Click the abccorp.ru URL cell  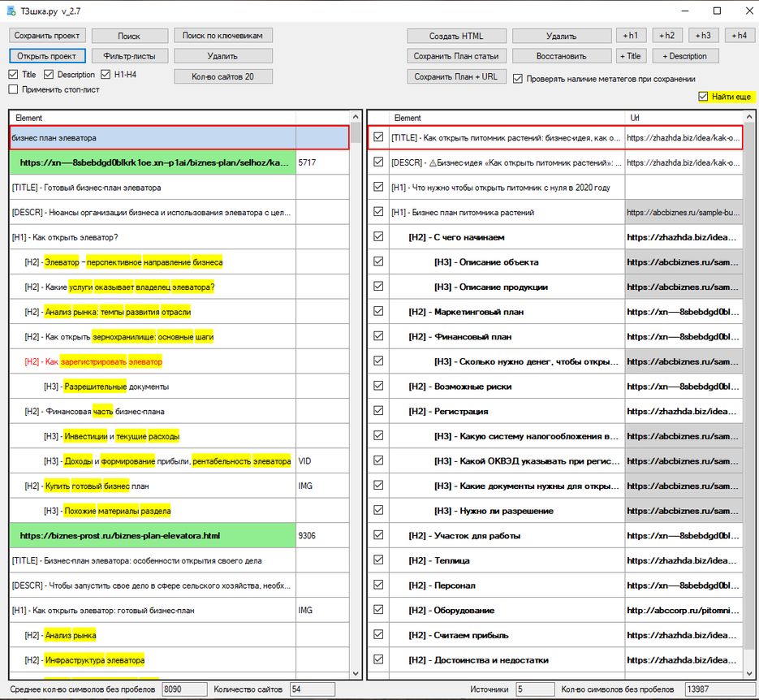(684, 610)
